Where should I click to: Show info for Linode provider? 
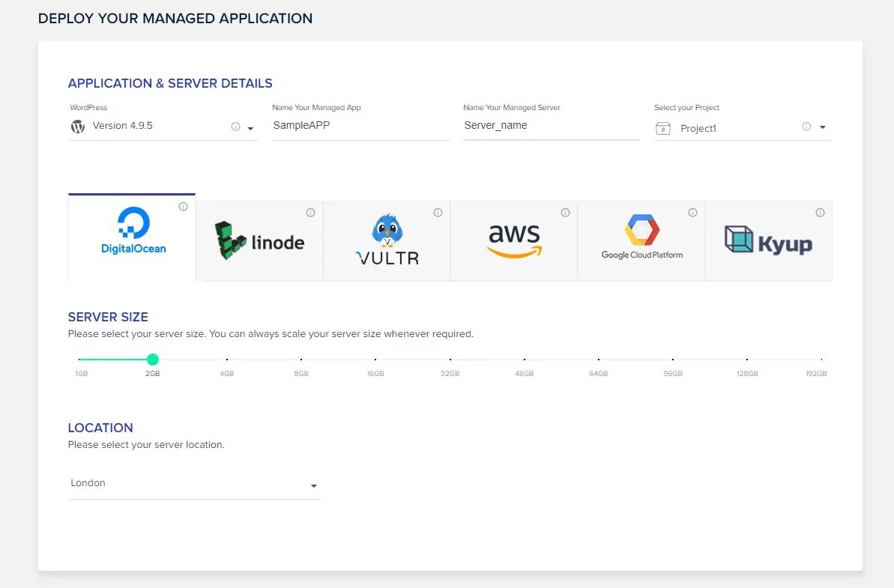click(x=311, y=213)
